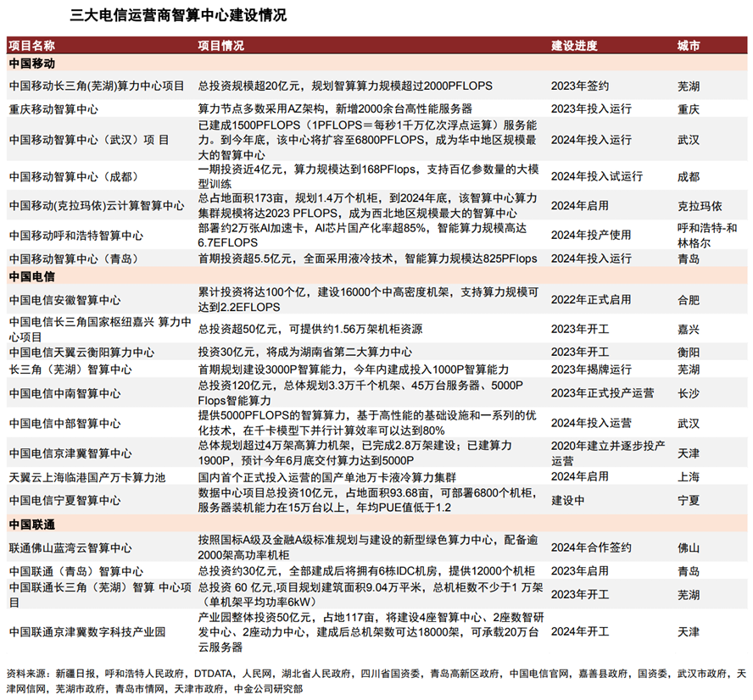Click the 重庆移动智算中心 project name
This screenshot has height=700, width=753.
[x=53, y=109]
